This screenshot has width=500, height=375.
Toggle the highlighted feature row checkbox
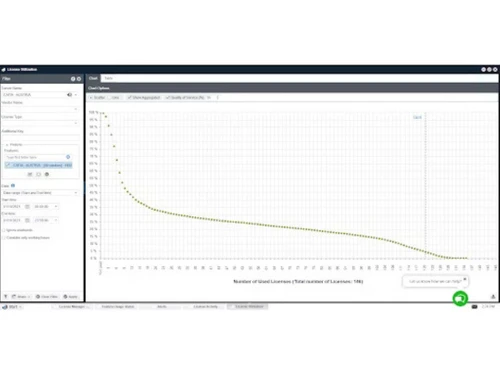point(8,165)
